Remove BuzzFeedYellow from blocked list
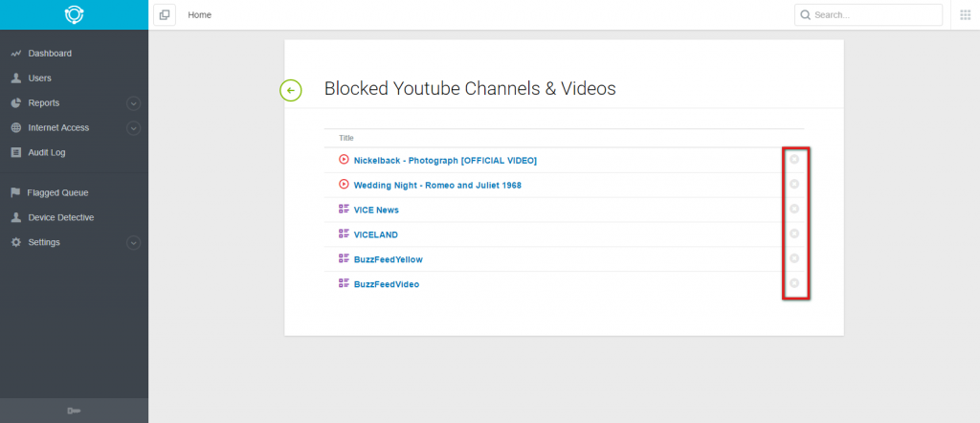The image size is (980, 423). coord(794,258)
